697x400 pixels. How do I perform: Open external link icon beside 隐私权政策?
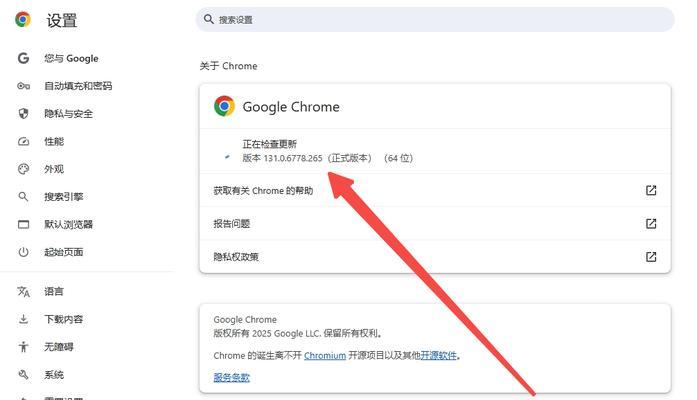[x=651, y=256]
